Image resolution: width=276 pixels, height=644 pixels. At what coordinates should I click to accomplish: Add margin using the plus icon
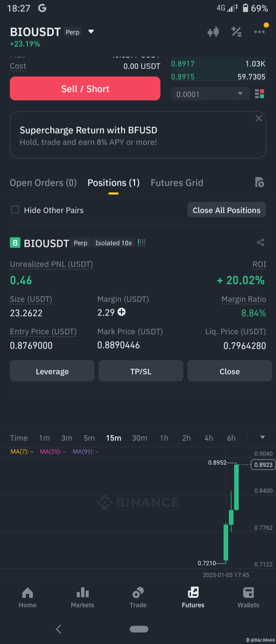pos(122,312)
